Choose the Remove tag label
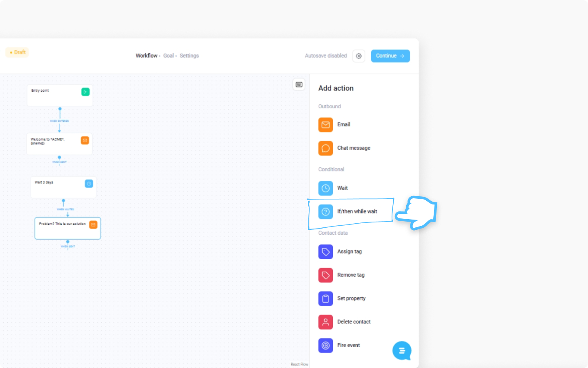Viewport: 588px width, 368px height. (x=351, y=275)
